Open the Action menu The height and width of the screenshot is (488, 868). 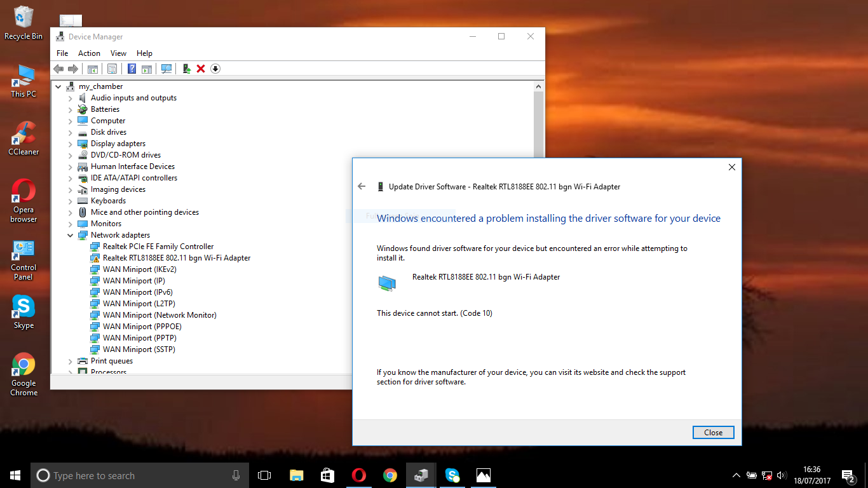[89, 53]
